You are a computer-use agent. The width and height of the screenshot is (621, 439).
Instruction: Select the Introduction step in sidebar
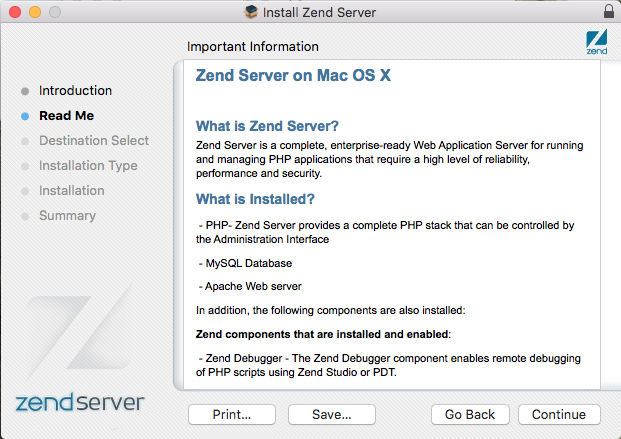75,90
